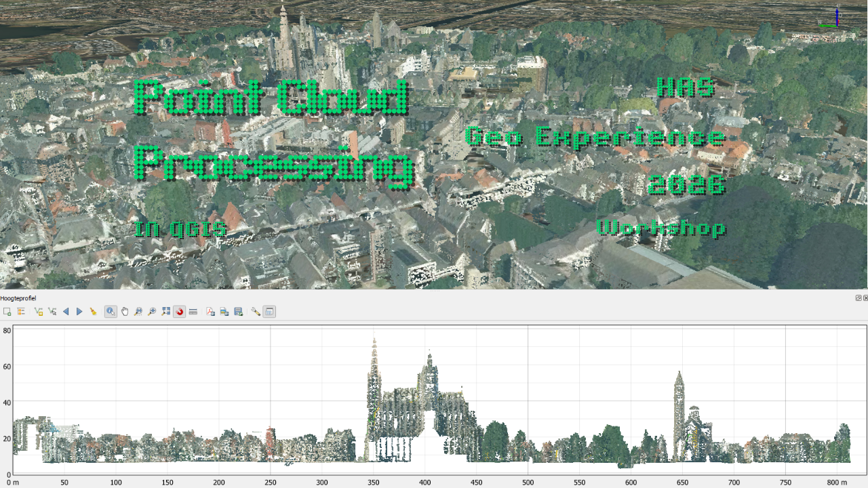Screen dimensions: 868x488
Task: Float the Hoogteprofiel panel
Action: click(x=859, y=298)
